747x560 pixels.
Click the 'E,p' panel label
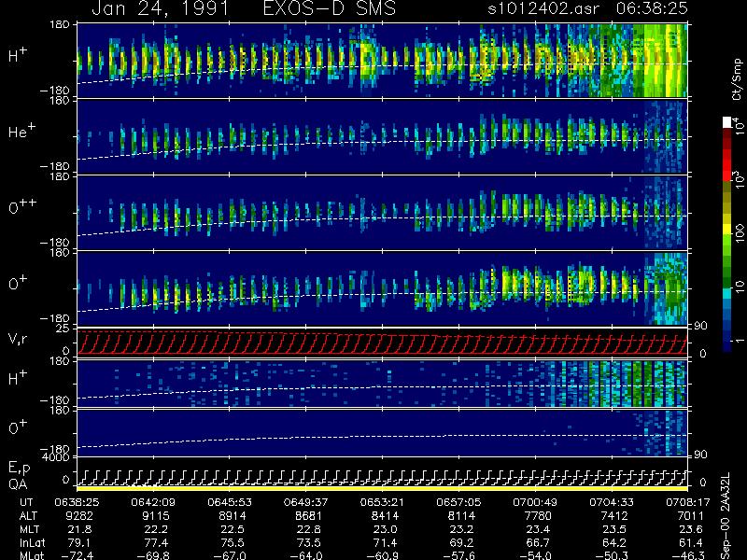(x=19, y=469)
